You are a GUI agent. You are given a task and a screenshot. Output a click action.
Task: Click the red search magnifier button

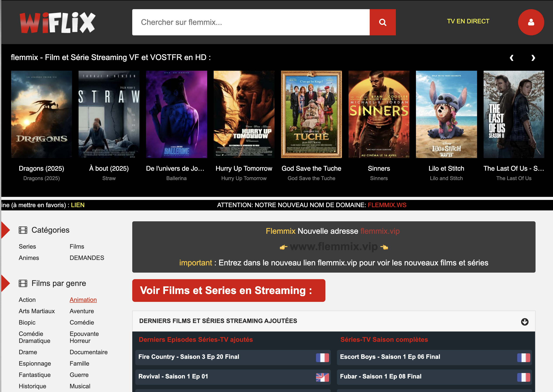coord(382,22)
